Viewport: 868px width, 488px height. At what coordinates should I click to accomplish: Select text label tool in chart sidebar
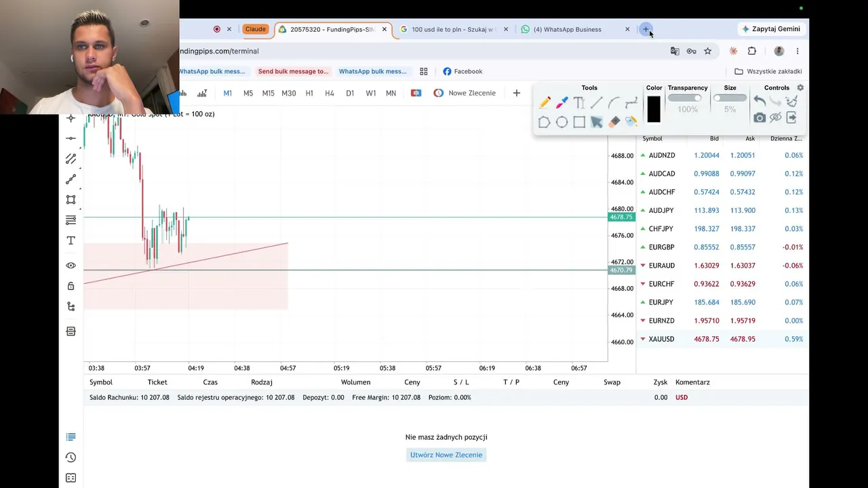(x=71, y=241)
